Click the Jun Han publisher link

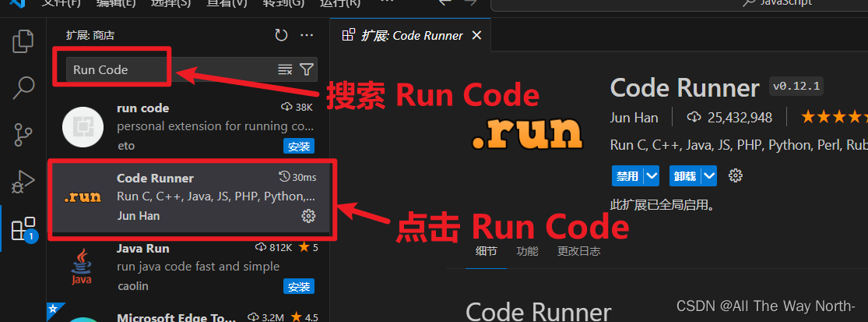[x=634, y=118]
